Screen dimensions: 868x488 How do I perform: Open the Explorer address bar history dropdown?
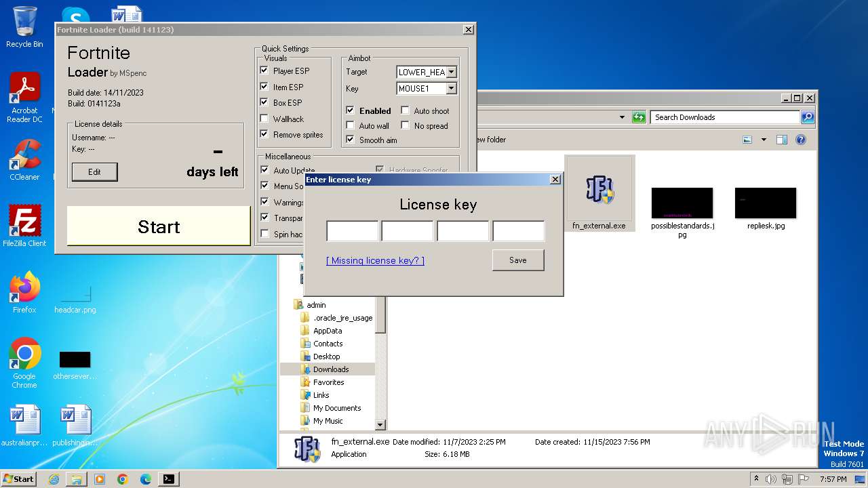click(622, 117)
